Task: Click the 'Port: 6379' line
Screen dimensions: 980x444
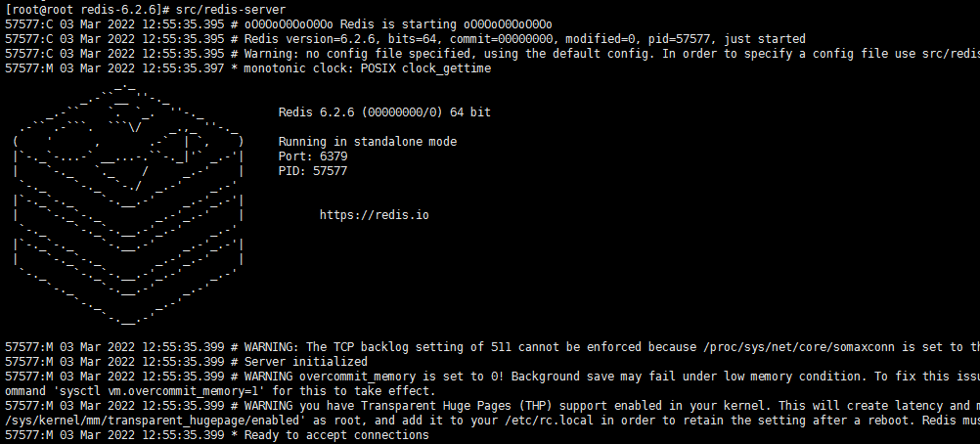Action: (313, 156)
